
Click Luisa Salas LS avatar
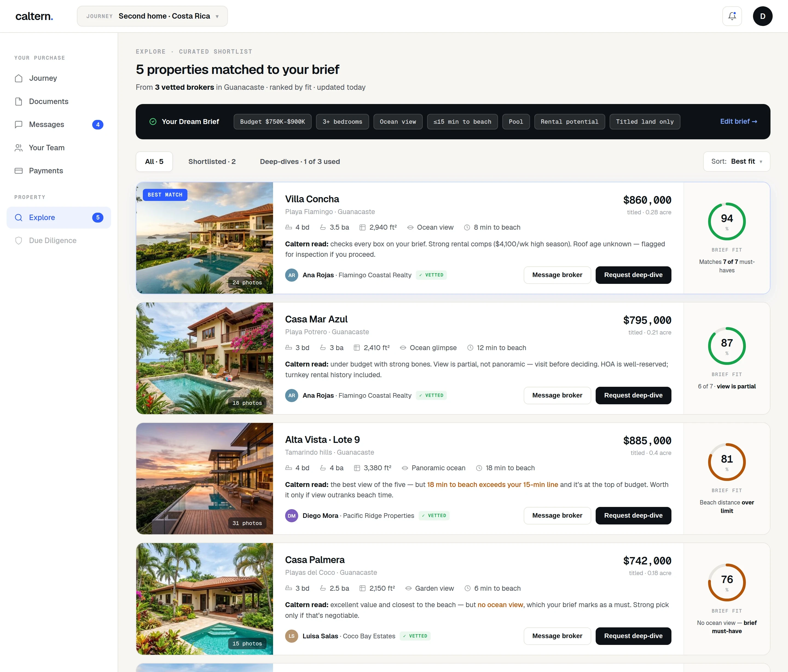292,636
